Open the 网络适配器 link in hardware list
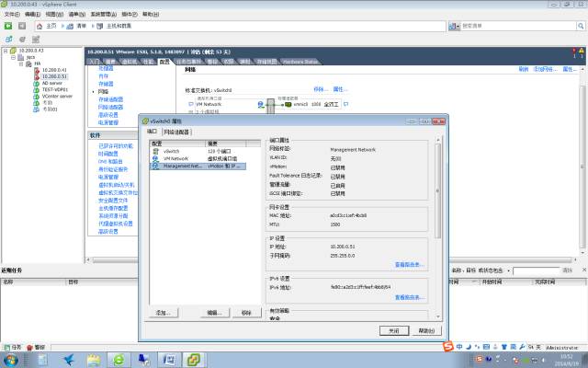Image resolution: width=588 pixels, height=368 pixels. pyautogui.click(x=110, y=107)
